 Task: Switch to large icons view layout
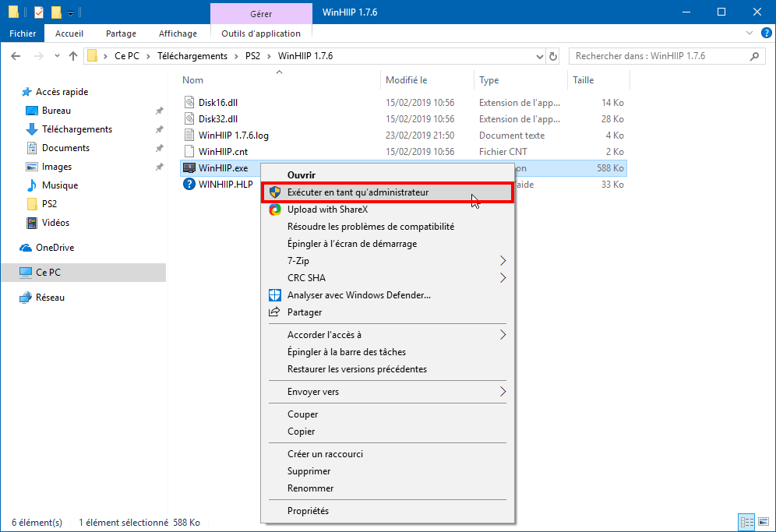click(x=764, y=522)
